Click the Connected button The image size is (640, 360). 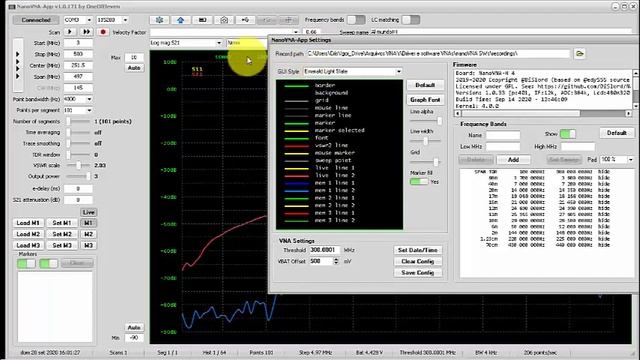pos(36,20)
